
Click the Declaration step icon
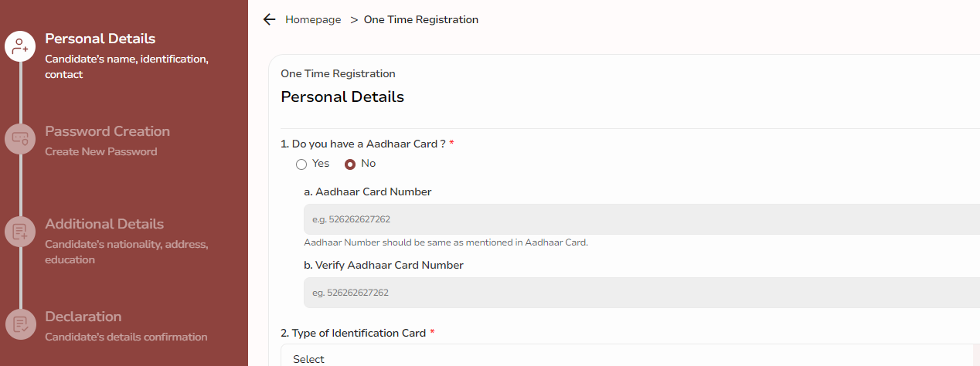click(20, 324)
